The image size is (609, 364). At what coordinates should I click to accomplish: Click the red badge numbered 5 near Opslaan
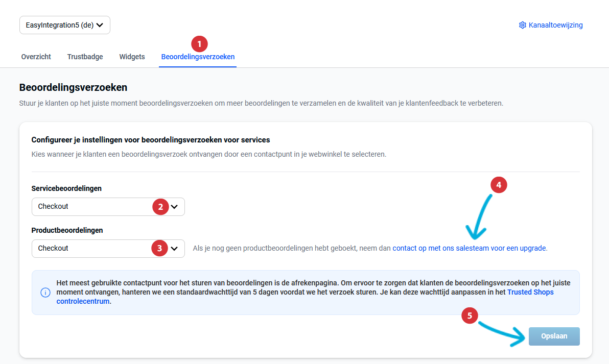[470, 316]
